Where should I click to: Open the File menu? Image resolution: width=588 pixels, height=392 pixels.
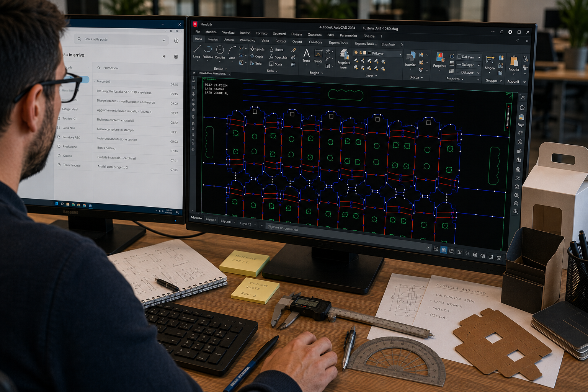pyautogui.click(x=198, y=32)
